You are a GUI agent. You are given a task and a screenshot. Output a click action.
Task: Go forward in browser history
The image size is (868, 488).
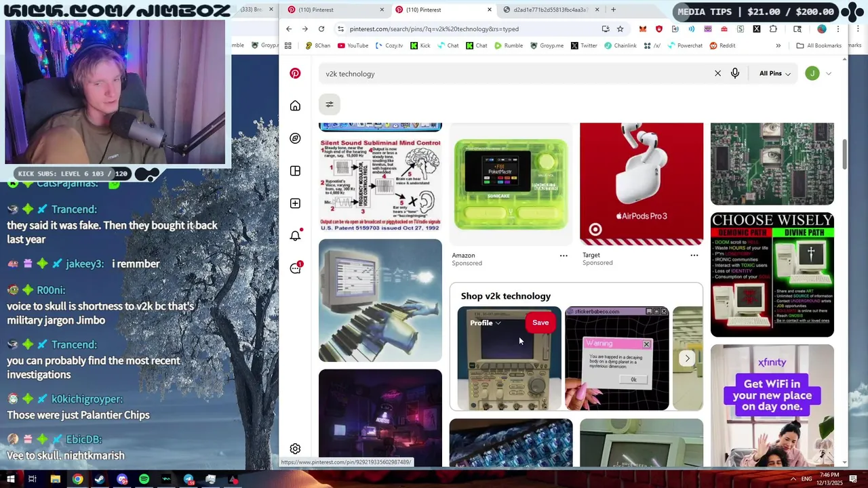305,28
